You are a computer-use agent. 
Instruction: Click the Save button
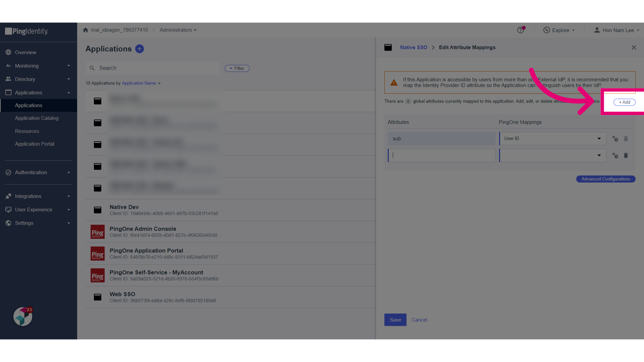click(395, 320)
